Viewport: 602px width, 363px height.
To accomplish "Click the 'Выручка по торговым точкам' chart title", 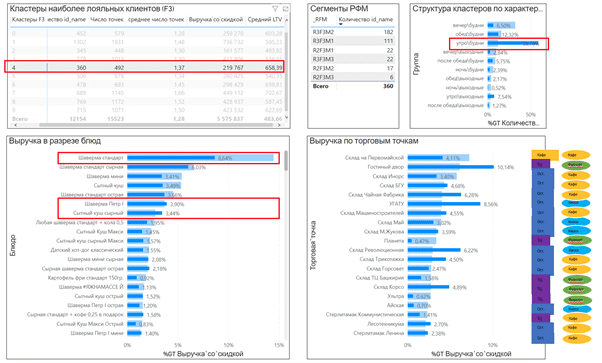I will click(364, 141).
